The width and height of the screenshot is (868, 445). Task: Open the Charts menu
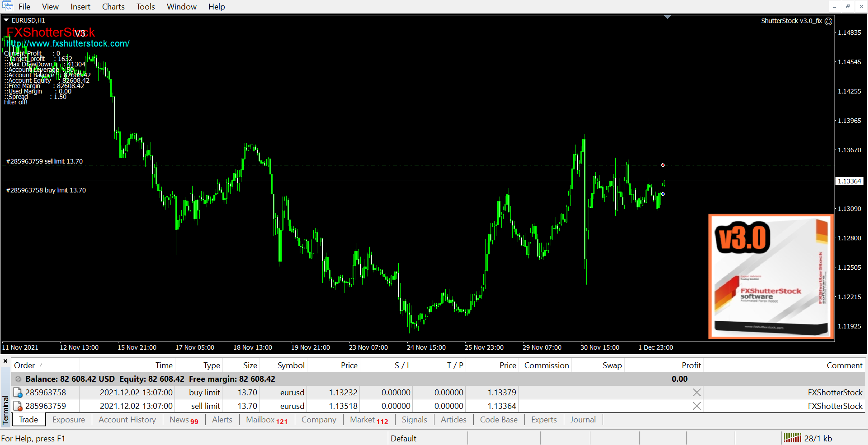coord(113,7)
